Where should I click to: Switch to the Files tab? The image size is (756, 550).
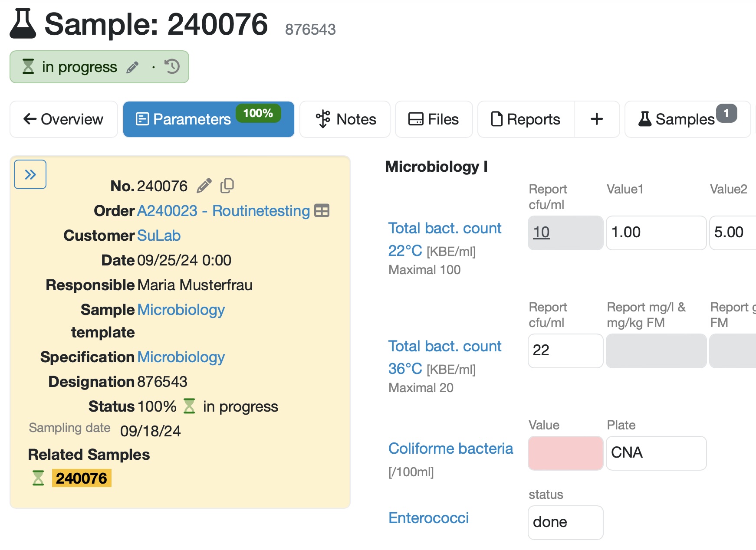click(x=434, y=119)
